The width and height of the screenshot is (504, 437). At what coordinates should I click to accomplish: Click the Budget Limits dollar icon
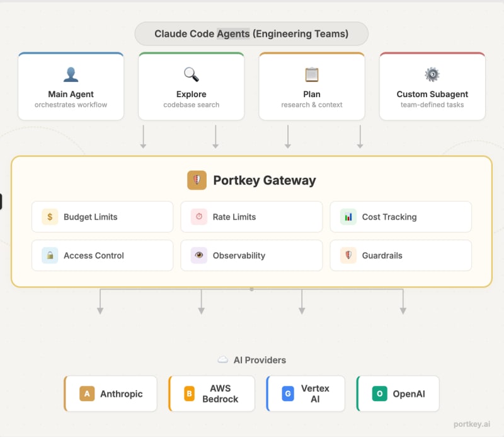click(x=50, y=217)
